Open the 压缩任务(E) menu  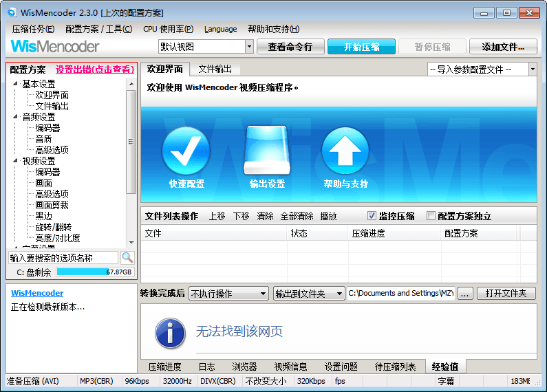point(33,29)
